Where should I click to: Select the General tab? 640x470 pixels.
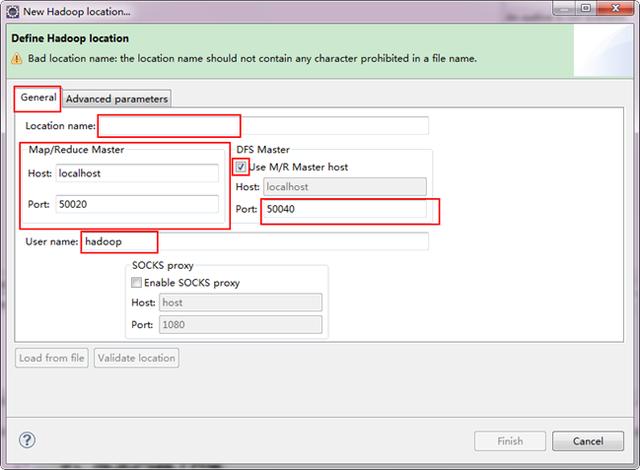coord(38,98)
